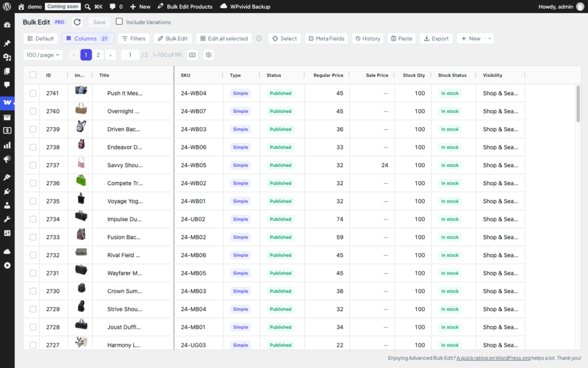Open table settings gear icon
The width and height of the screenshot is (588, 368).
click(x=208, y=55)
